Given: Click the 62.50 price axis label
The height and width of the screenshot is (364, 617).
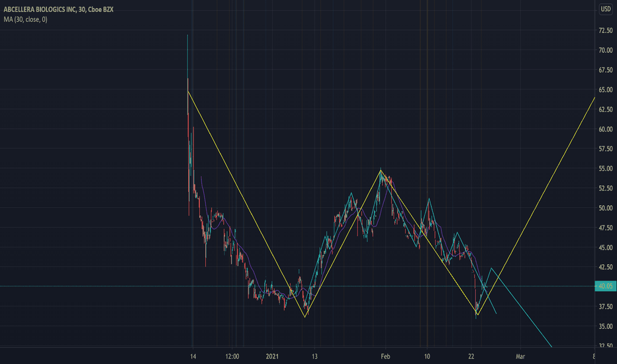Looking at the screenshot, I should [x=606, y=109].
